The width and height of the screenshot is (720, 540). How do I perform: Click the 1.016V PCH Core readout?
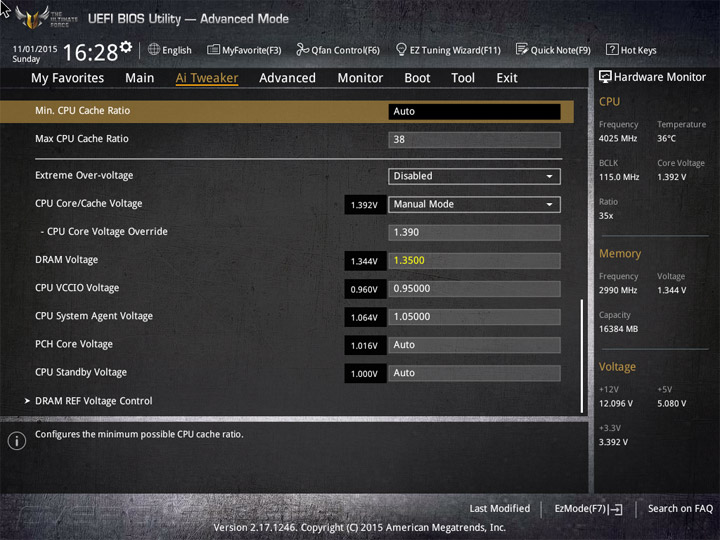pyautogui.click(x=365, y=345)
